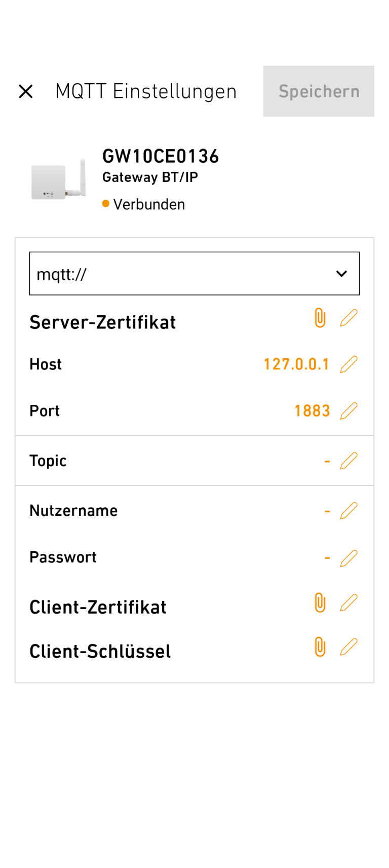Open the mqtt:// protocol dropdown
This screenshot has width=389, height=868.
194,274
